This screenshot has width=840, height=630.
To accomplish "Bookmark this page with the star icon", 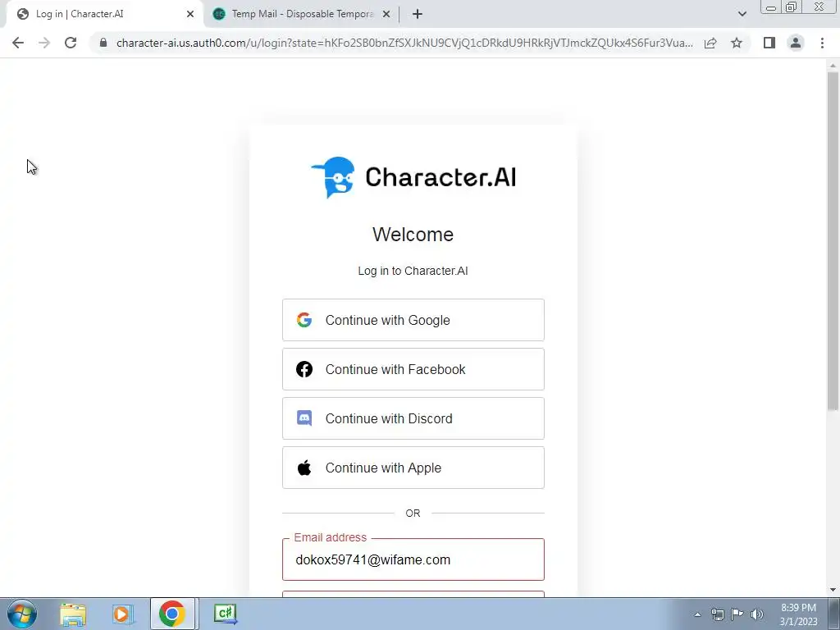I will point(737,43).
